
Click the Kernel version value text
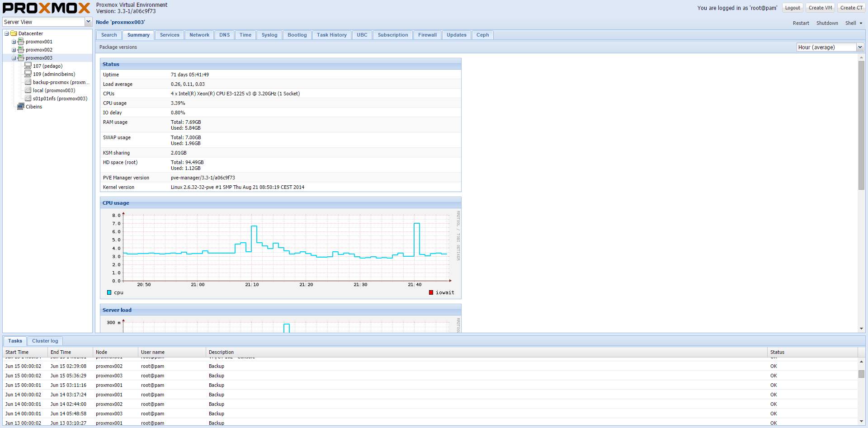click(x=237, y=187)
